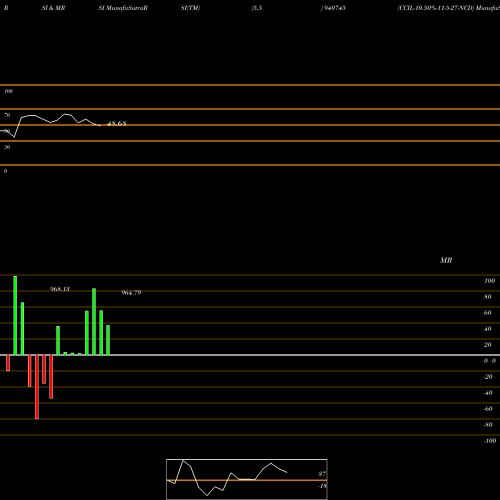This screenshot has width=500, height=500.
Task: Click the mini chart value -18
Action: pos(323,486)
